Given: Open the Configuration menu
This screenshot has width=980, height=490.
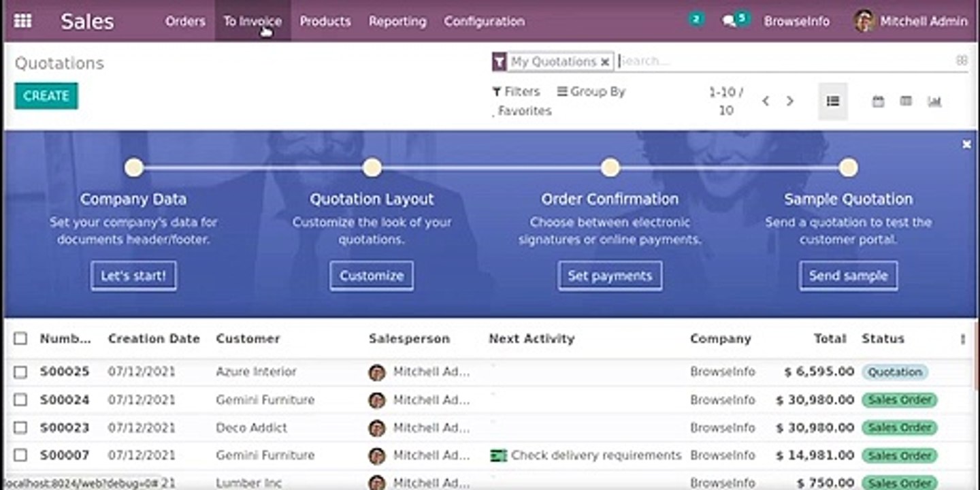Looking at the screenshot, I should pyautogui.click(x=485, y=21).
